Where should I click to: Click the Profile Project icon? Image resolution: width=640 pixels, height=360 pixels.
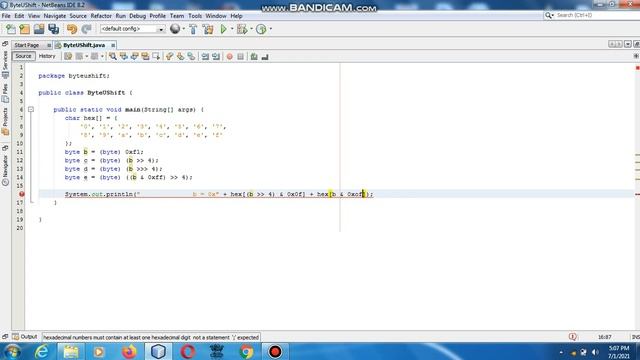261,29
